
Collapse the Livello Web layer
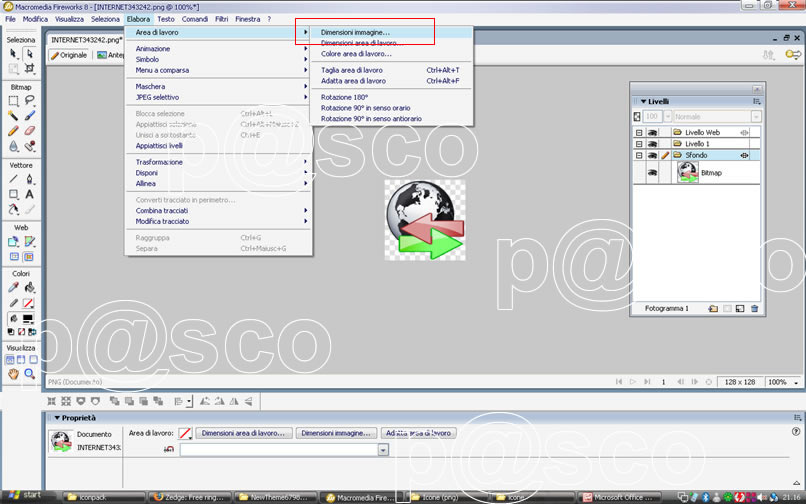point(639,133)
